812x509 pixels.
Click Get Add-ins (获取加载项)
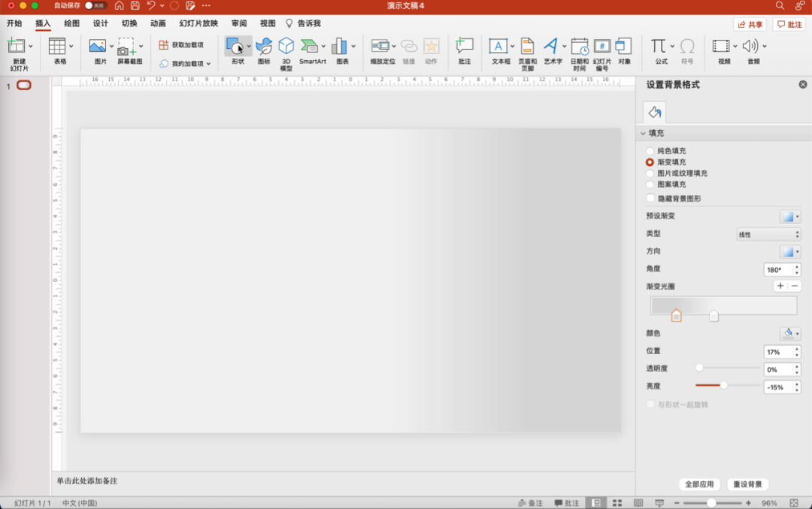coord(181,45)
